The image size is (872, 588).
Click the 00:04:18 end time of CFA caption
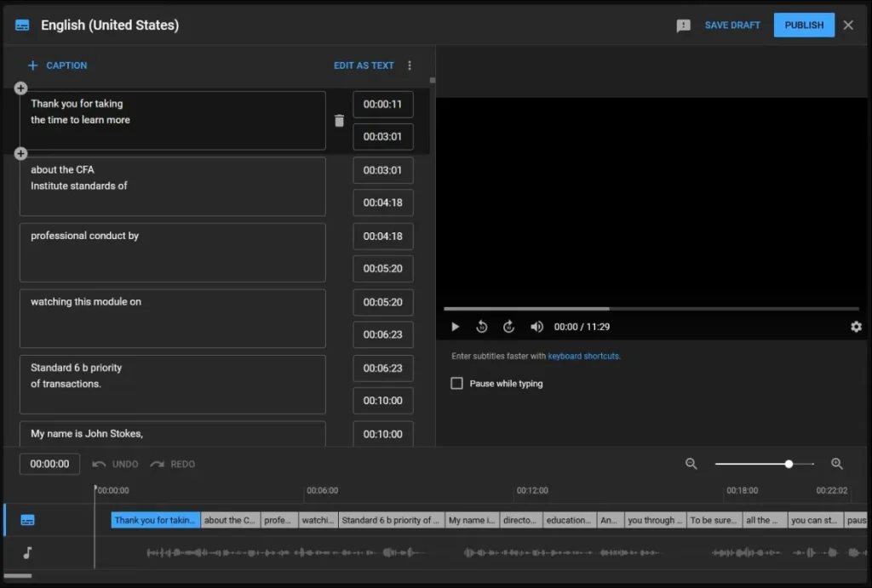(x=382, y=203)
